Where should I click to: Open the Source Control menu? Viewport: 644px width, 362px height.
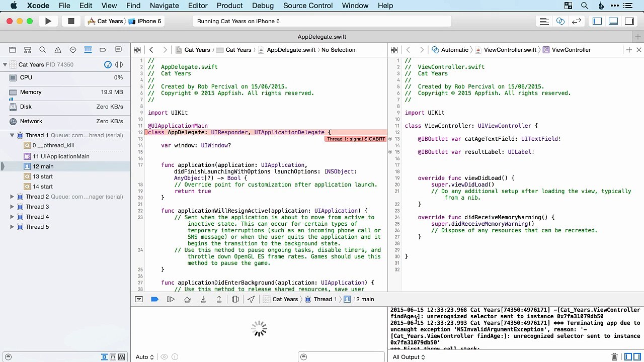[x=308, y=6]
